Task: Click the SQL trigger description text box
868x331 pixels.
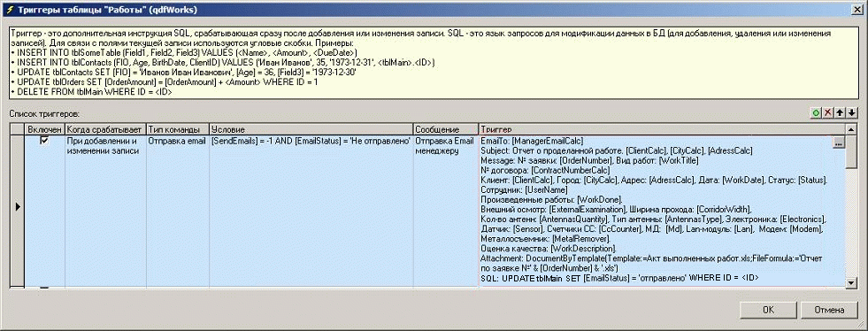Action: pos(434,63)
